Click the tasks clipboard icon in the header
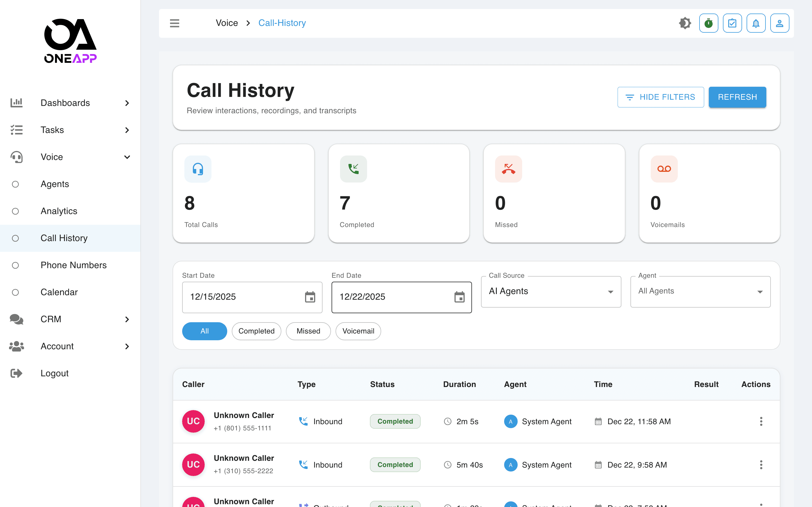 coord(732,23)
